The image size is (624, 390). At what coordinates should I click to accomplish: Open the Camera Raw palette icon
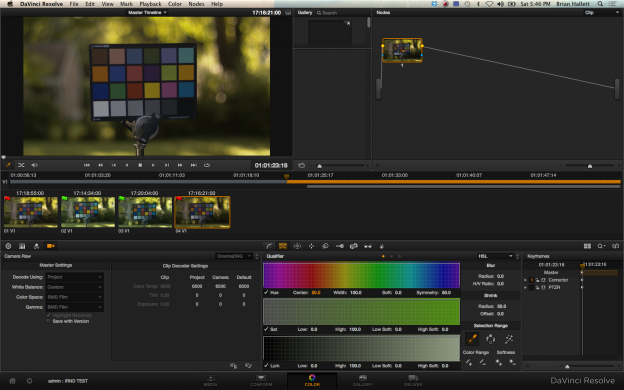[x=51, y=246]
